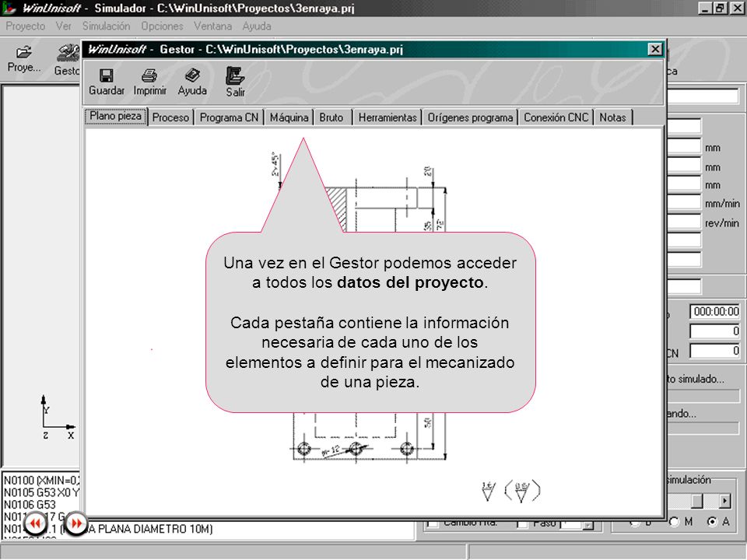
Task: Open the Herramientas tab
Action: click(x=388, y=117)
